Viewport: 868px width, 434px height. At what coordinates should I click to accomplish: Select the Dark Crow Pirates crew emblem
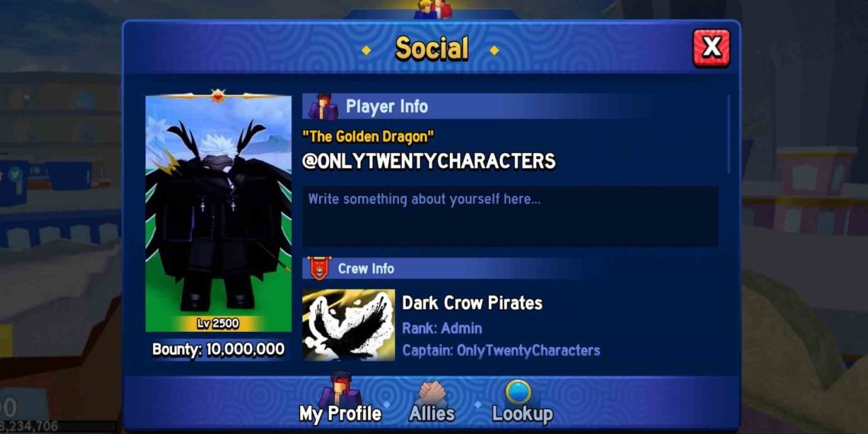click(349, 325)
